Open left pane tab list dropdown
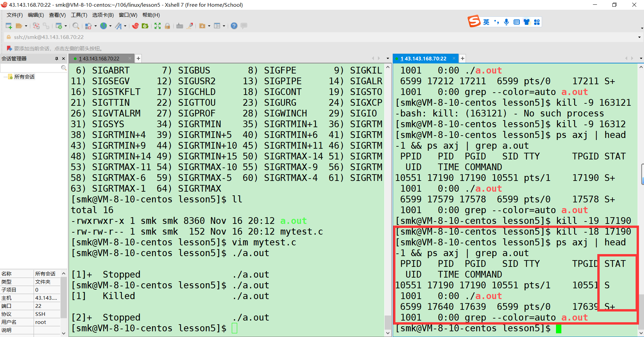The height and width of the screenshot is (337, 644). pyautogui.click(x=388, y=58)
